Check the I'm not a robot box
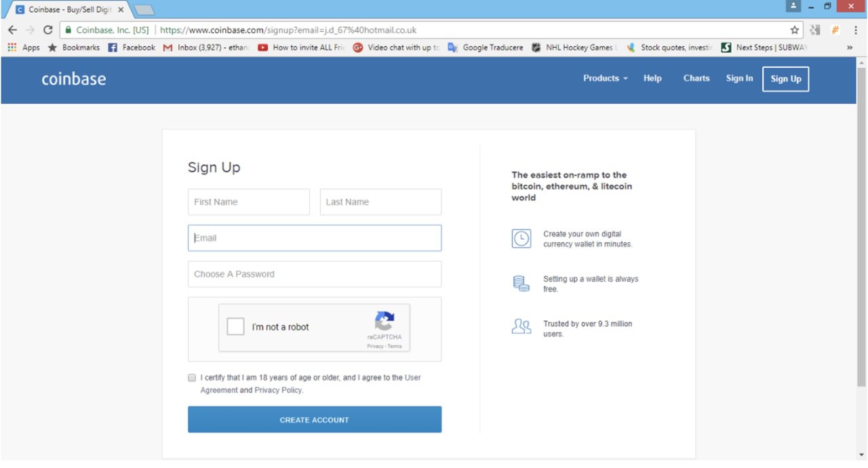 coord(235,327)
